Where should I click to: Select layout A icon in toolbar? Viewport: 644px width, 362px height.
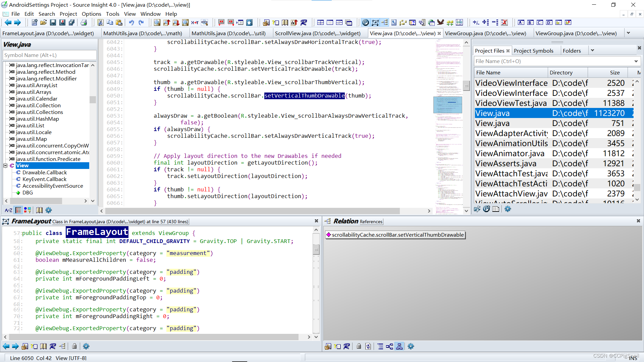tap(521, 22)
